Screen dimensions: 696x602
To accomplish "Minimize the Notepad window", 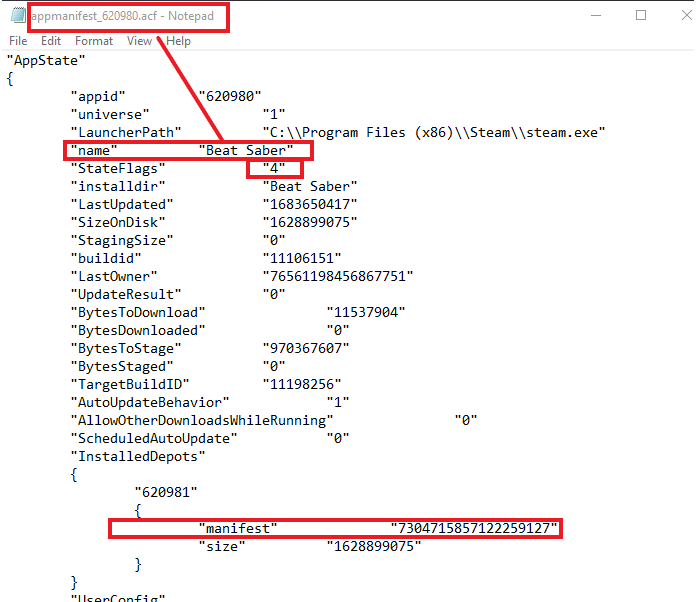I will coord(596,16).
